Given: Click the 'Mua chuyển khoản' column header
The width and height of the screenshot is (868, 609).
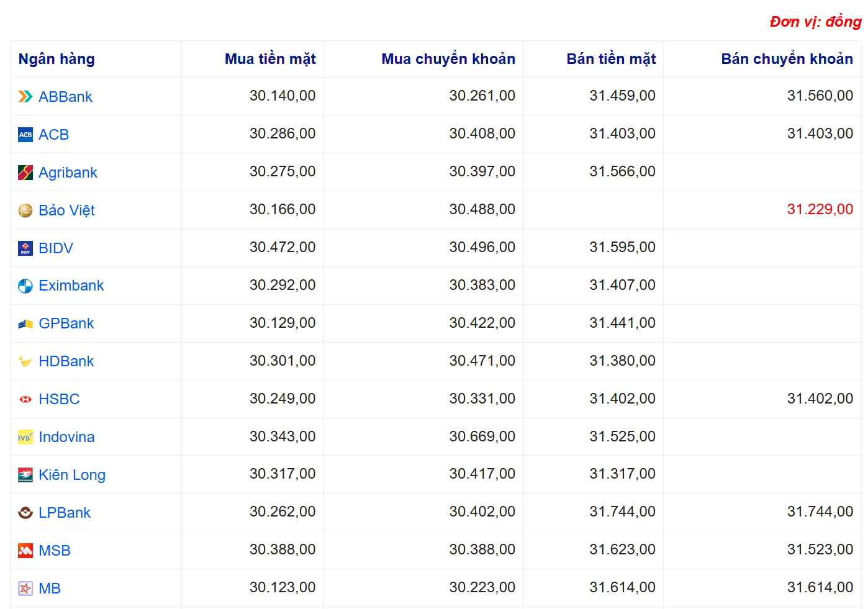Looking at the screenshot, I should tap(448, 59).
